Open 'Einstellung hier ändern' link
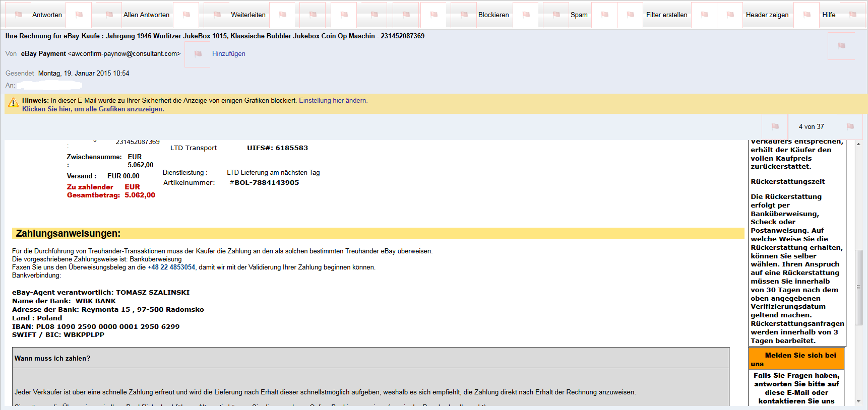This screenshot has height=410, width=868. (333, 101)
